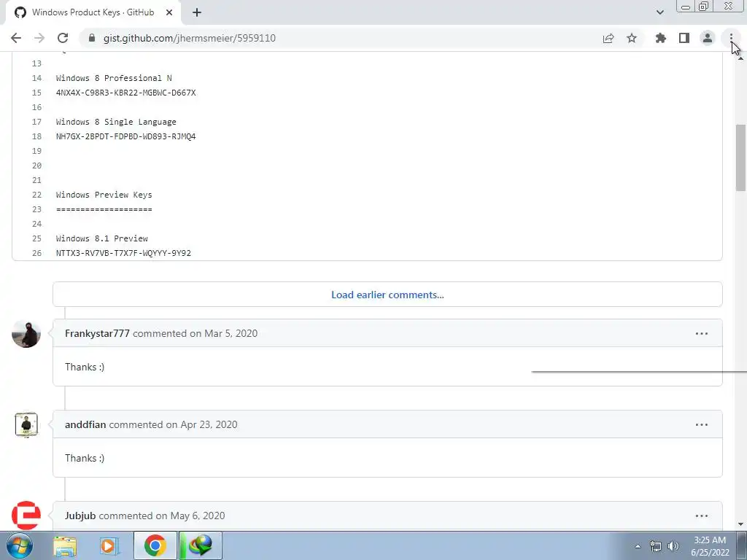Open options menu on Jubjub's comment
The width and height of the screenshot is (747, 560).
coord(701,516)
